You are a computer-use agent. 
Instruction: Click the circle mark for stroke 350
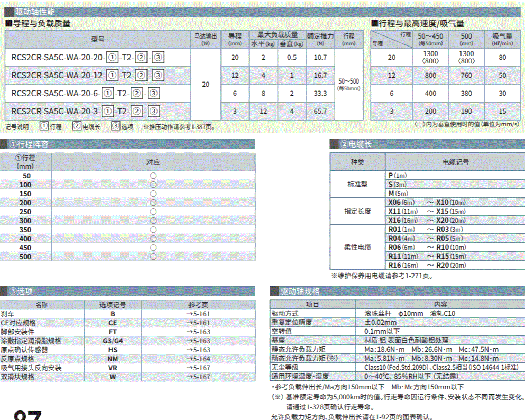[x=153, y=230]
